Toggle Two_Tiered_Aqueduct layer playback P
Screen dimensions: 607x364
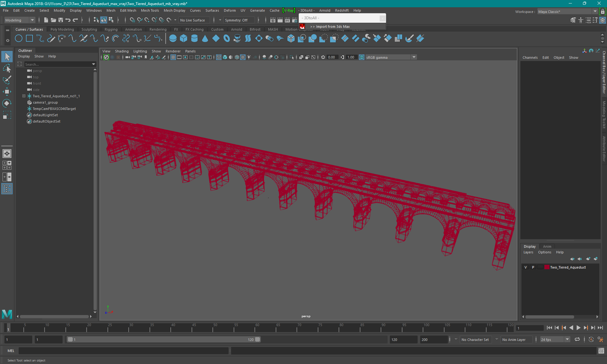point(533,267)
